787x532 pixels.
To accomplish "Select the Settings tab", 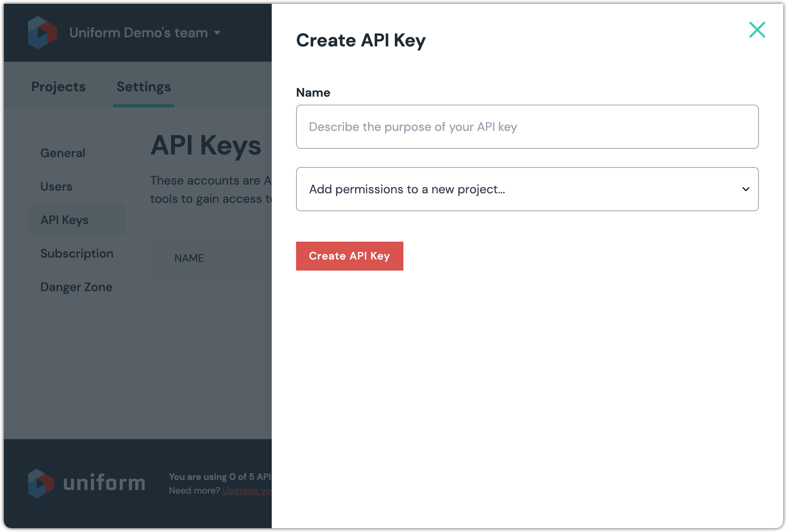I will pos(143,87).
